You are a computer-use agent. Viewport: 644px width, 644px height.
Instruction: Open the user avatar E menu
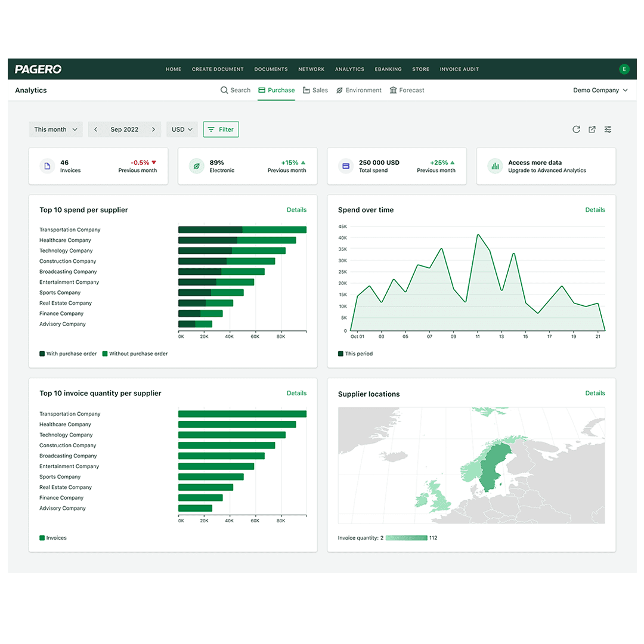click(624, 69)
